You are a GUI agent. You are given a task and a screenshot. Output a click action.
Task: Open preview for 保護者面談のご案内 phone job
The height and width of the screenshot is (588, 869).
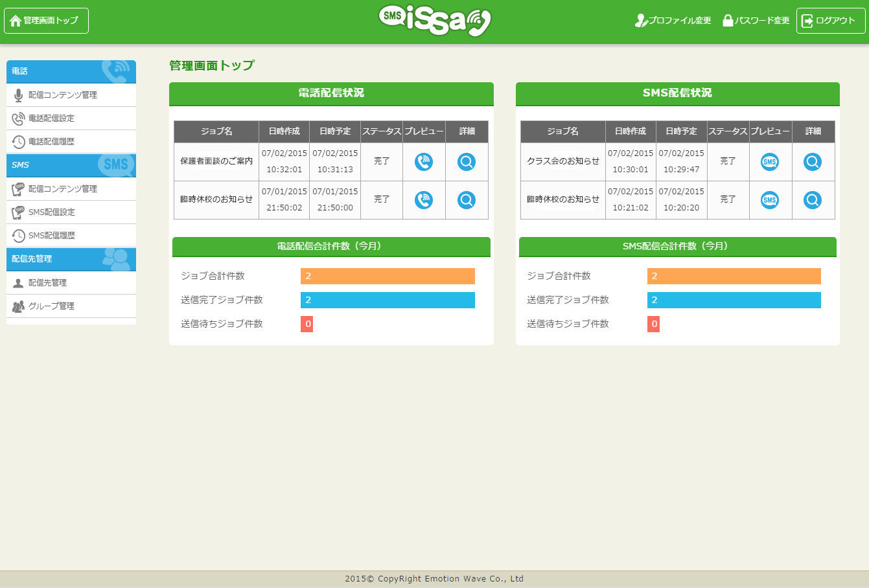[424, 162]
